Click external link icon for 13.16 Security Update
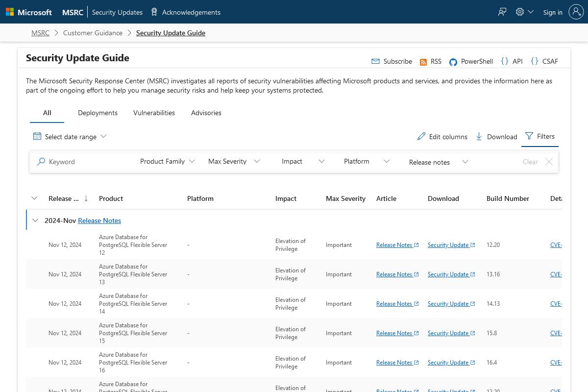Viewport: 588px width, 392px height. 473,274
